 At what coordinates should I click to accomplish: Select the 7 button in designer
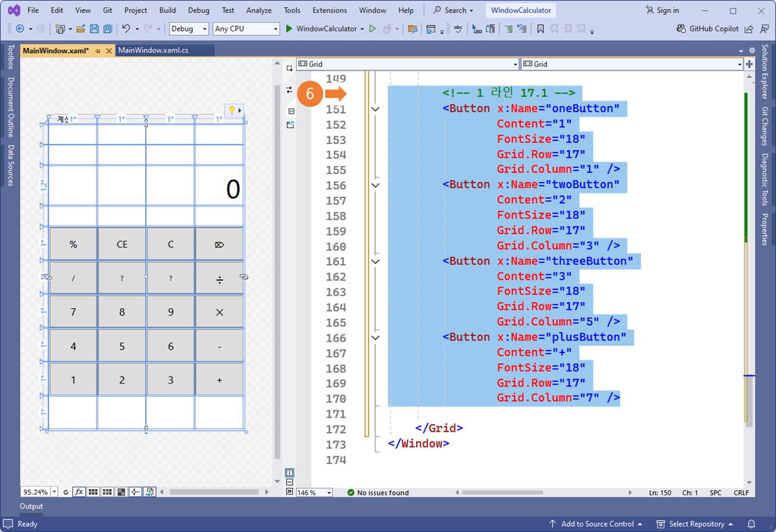73,312
